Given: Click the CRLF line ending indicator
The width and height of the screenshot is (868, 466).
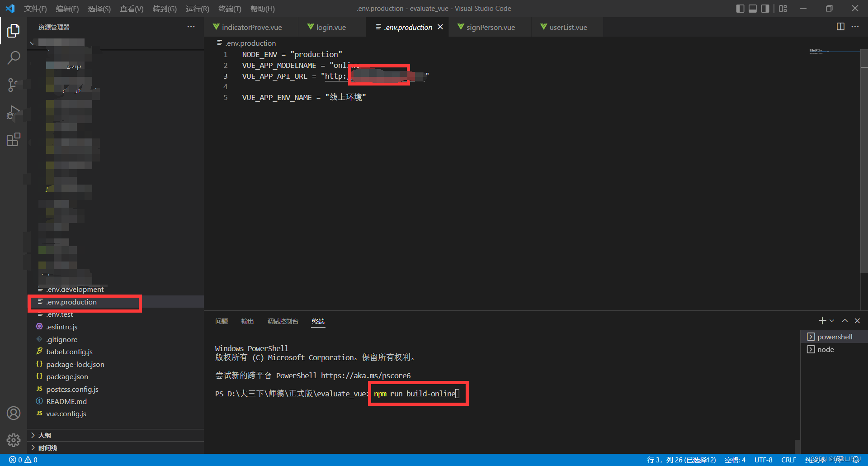Looking at the screenshot, I should coord(788,460).
